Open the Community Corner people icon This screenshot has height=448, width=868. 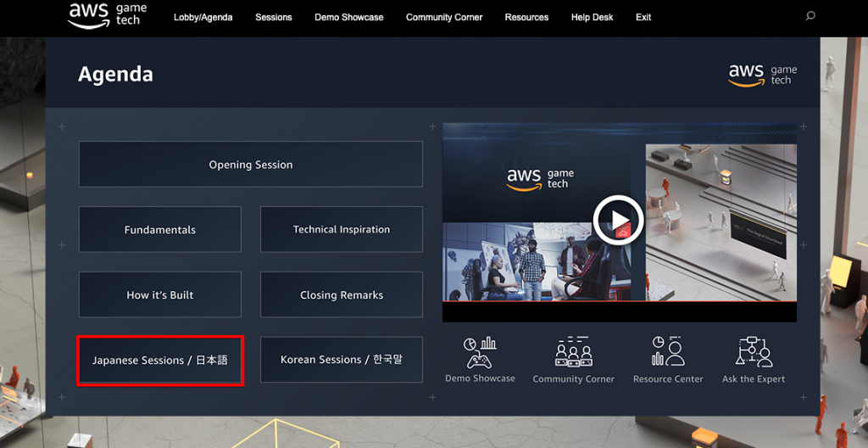pos(574,351)
